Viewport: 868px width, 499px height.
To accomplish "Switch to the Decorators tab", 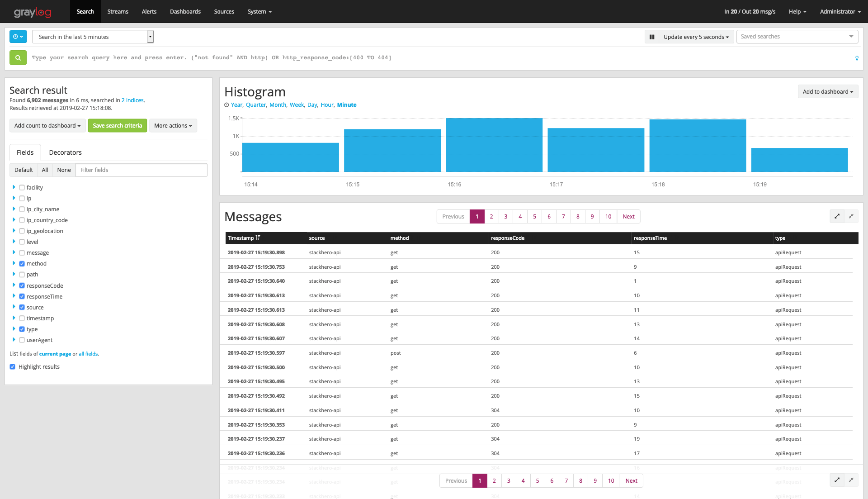I will (65, 152).
